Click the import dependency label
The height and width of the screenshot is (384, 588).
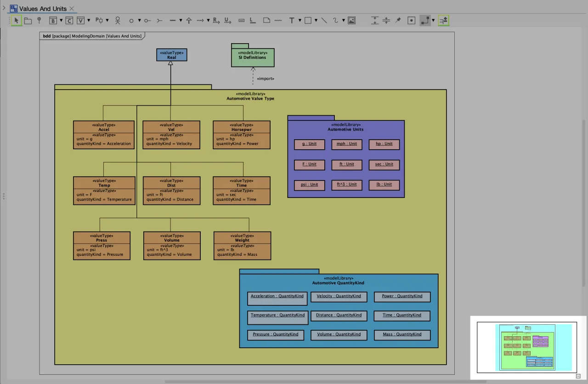(266, 79)
